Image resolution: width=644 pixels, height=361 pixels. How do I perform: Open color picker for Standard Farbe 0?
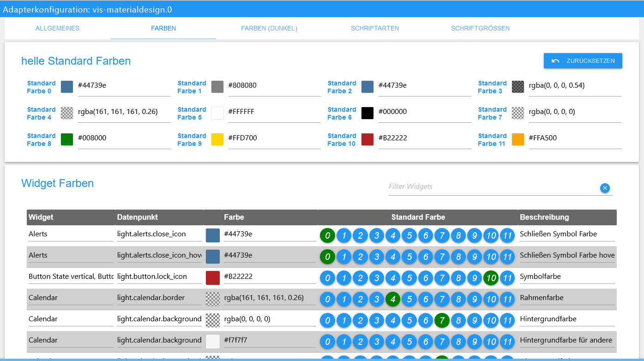(x=67, y=87)
